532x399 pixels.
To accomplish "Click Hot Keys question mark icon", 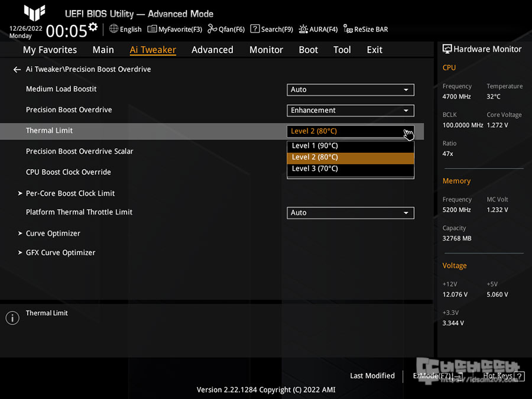I will coord(519,376).
